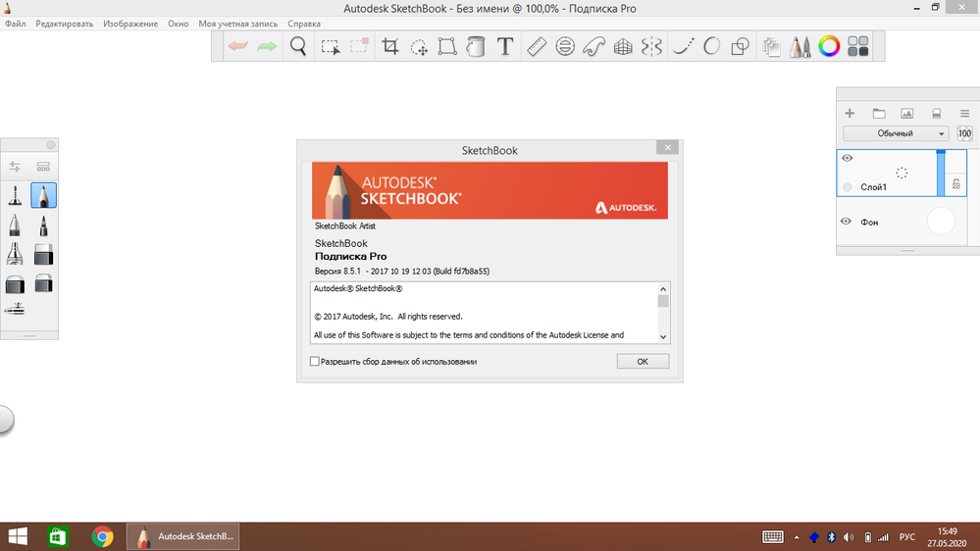Enable Symmetry tool
This screenshot has width=980, height=551.
tap(651, 46)
